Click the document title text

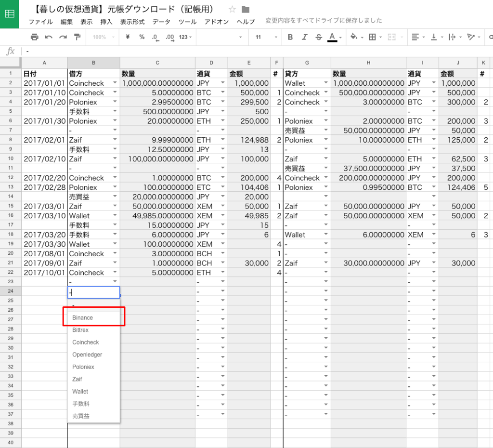124,10
